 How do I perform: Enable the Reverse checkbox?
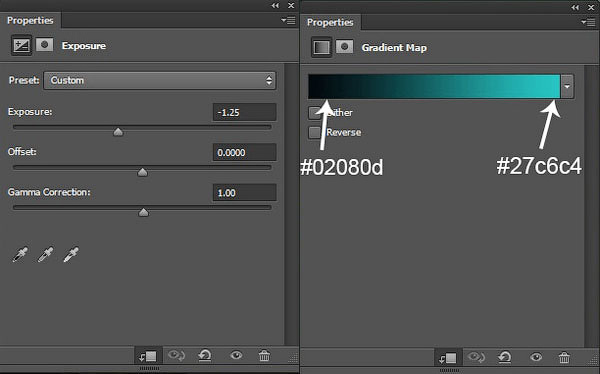pos(315,132)
